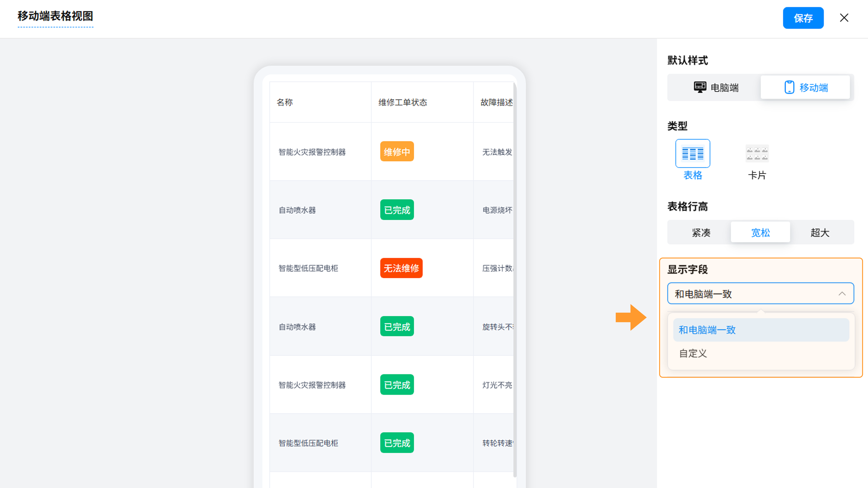This screenshot has width=868, height=488.
Task: Collapse the 显示字段 dropdown chevron
Action: 842,294
